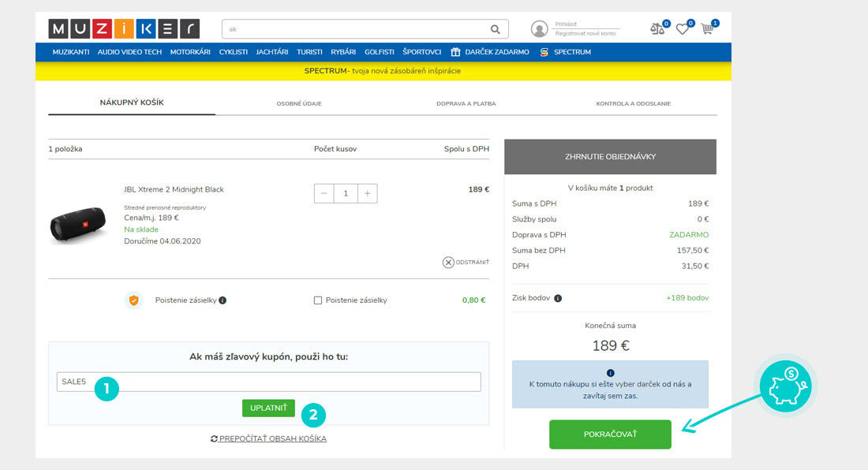Open the Muziker logo homepage
Image resolution: width=868 pixels, height=470 pixels.
(124, 28)
